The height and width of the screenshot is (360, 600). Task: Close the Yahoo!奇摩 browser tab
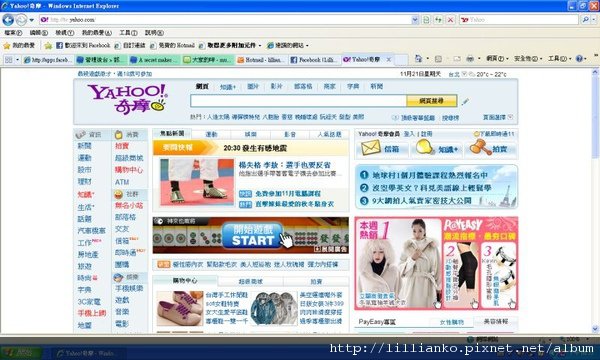tap(388, 60)
